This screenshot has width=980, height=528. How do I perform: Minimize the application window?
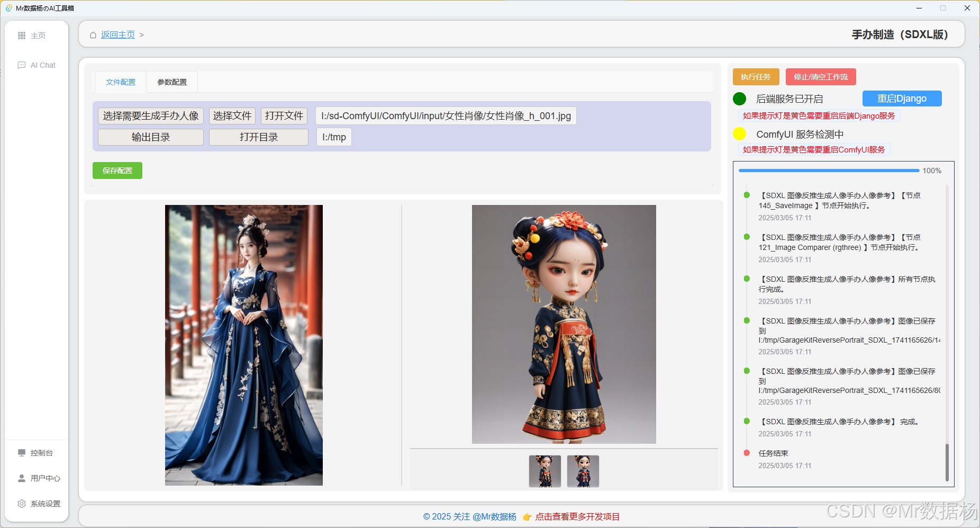click(919, 8)
